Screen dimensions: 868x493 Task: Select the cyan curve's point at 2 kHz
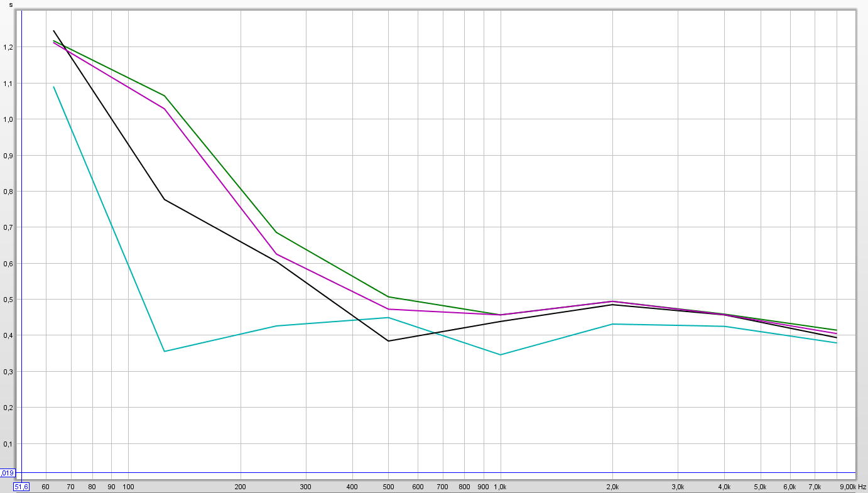[x=612, y=324]
